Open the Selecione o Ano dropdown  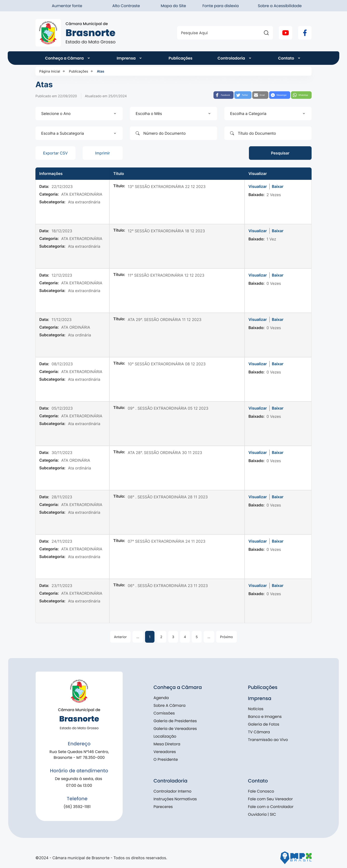(x=79, y=114)
